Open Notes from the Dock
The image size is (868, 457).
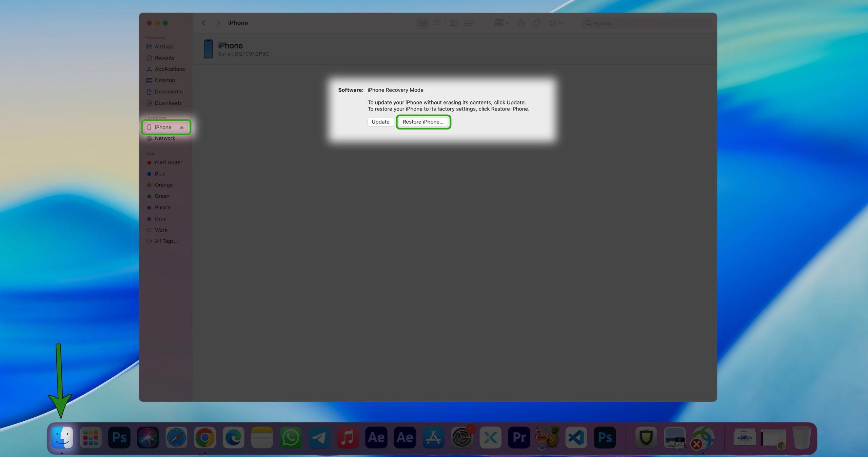pos(262,437)
